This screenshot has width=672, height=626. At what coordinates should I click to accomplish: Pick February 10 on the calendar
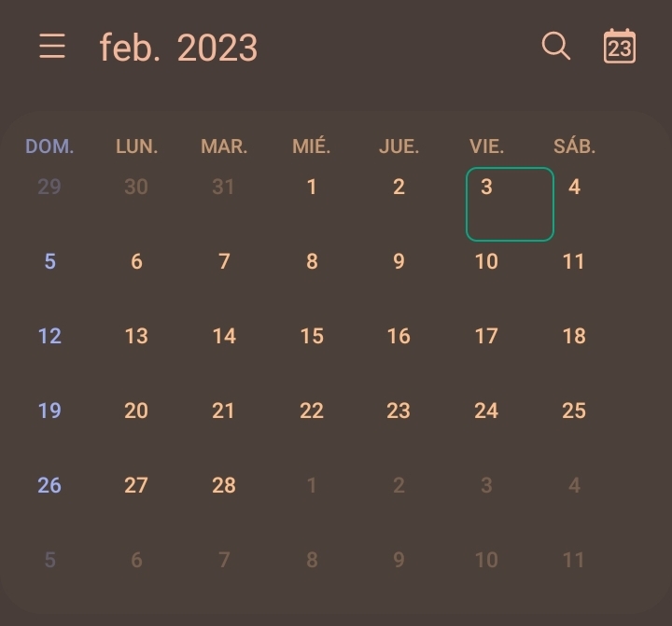[486, 261]
